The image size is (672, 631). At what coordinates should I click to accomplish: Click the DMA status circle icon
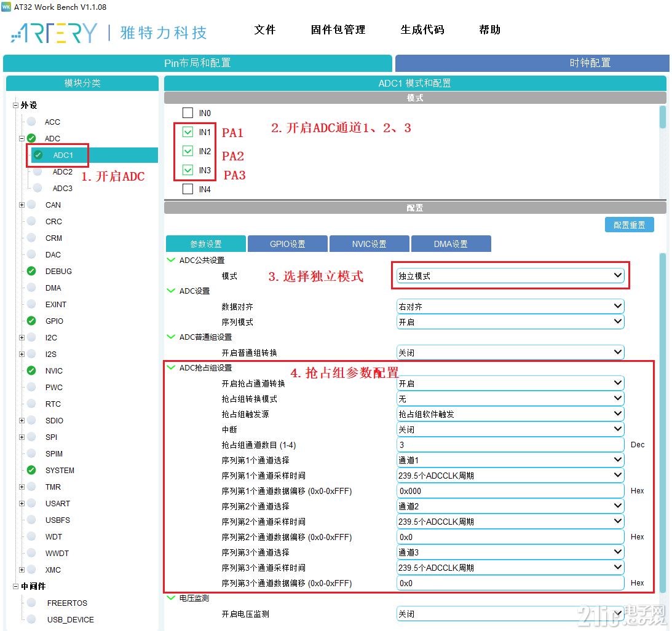[x=31, y=288]
